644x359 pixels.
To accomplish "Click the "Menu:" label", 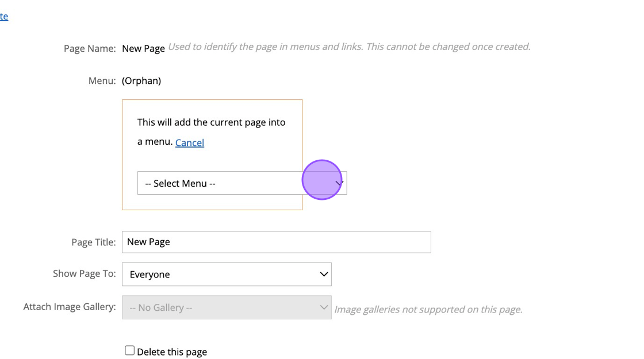I will [102, 80].
